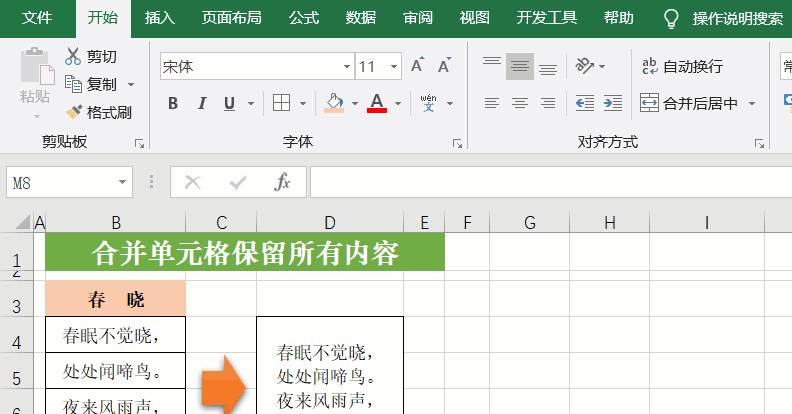
Task: Open the font size dropdown 11
Action: [394, 66]
